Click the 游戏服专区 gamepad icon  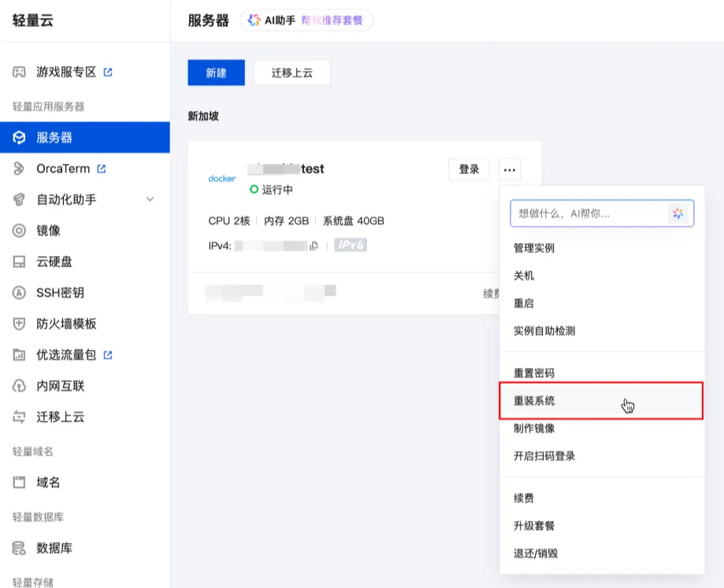pos(19,72)
